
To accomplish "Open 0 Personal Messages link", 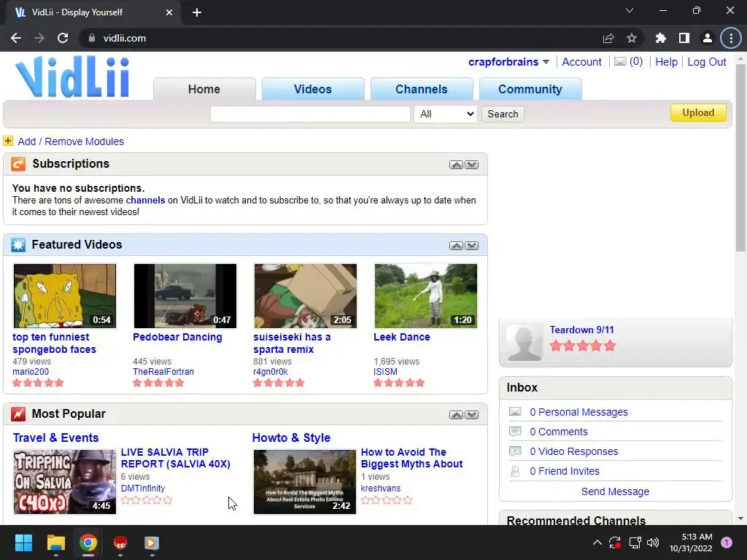I will pos(578,412).
